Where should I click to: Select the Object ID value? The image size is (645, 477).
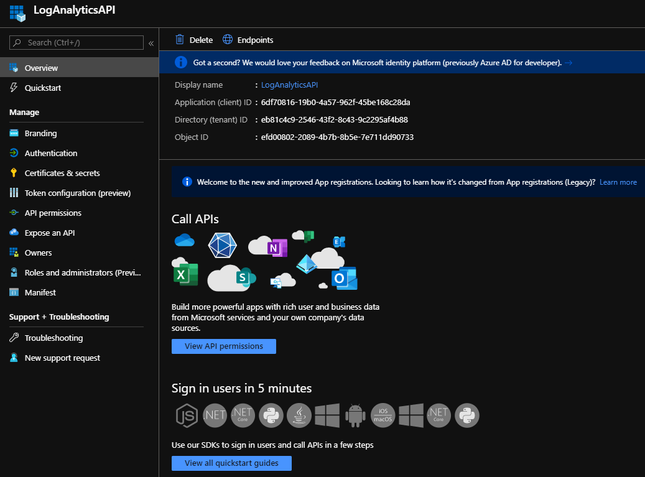pos(337,137)
